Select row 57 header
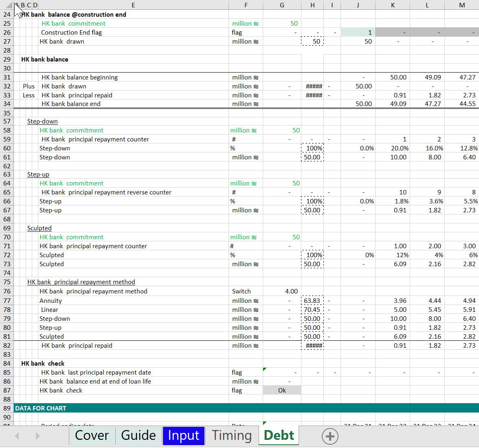 click(7, 121)
